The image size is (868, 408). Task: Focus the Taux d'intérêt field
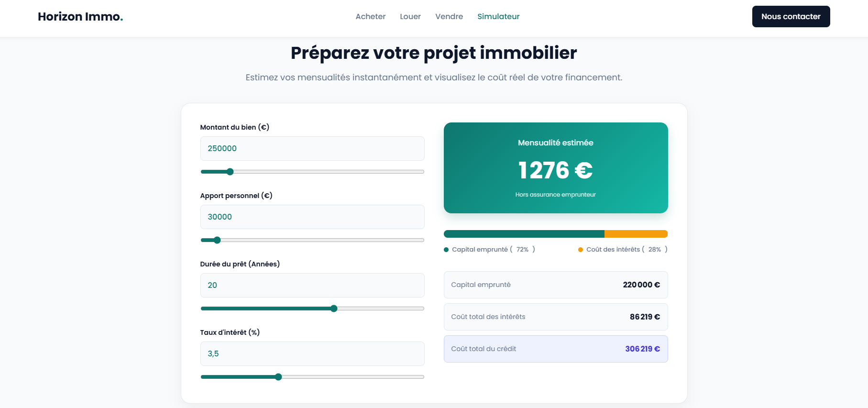pyautogui.click(x=312, y=353)
